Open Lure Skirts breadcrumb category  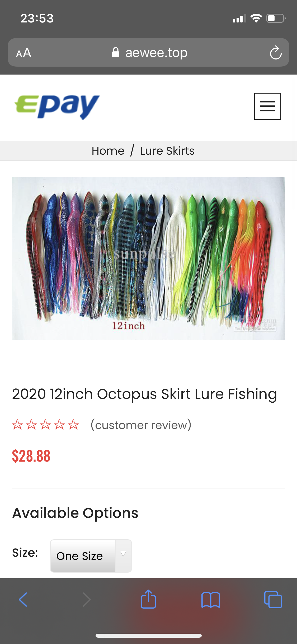tap(167, 151)
